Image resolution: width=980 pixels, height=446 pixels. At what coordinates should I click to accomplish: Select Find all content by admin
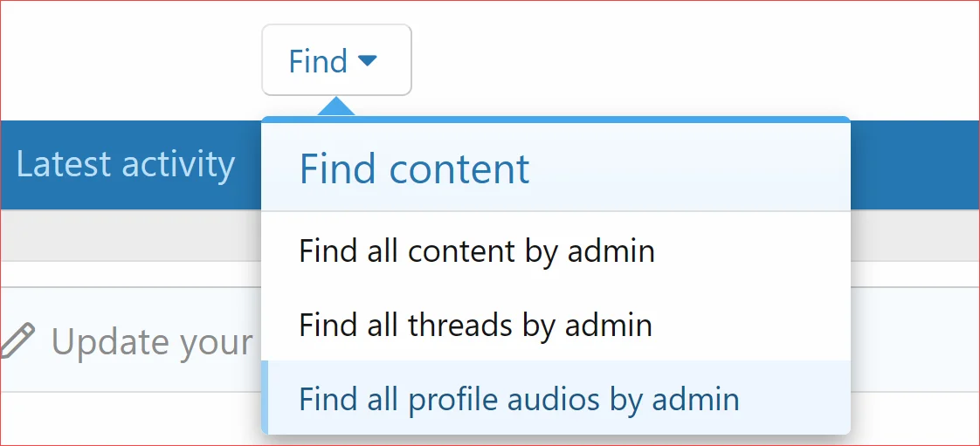pyautogui.click(x=476, y=251)
